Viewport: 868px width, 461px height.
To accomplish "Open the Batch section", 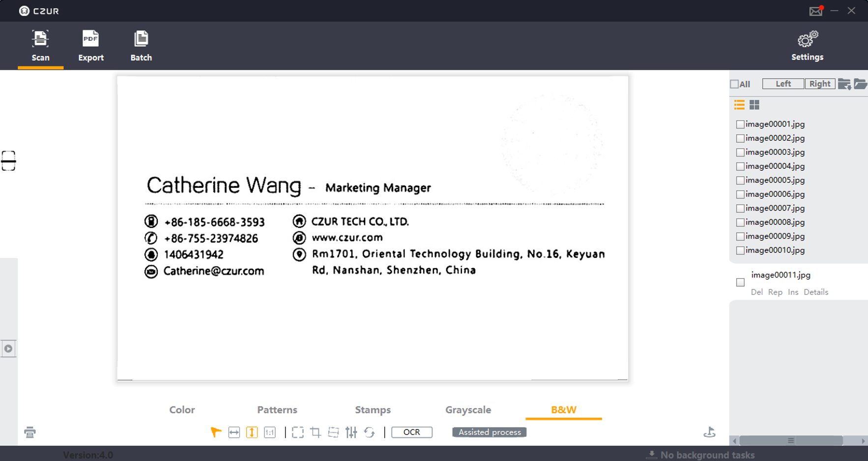I will [x=141, y=46].
